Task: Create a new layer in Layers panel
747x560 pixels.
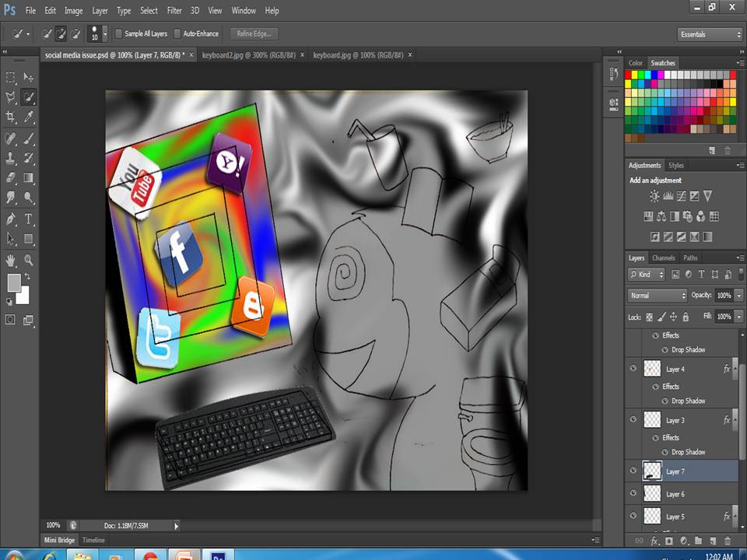Action: click(713, 541)
